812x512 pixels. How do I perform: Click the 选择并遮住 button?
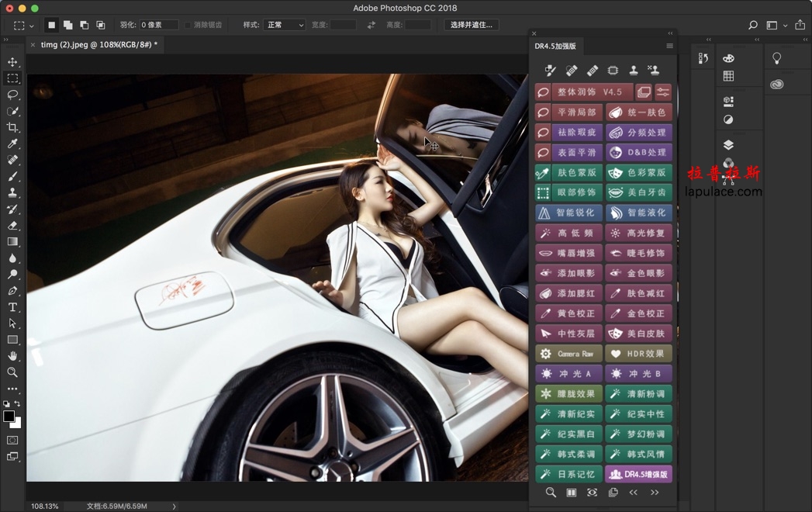(471, 25)
